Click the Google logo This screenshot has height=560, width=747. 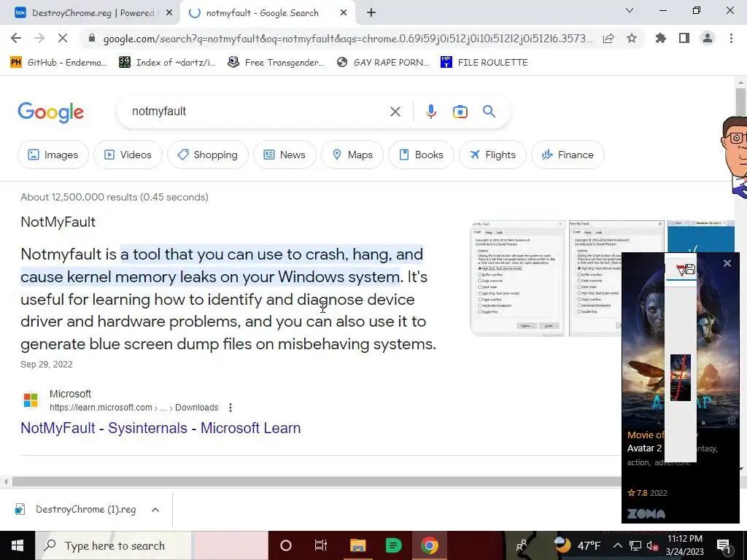pyautogui.click(x=50, y=112)
